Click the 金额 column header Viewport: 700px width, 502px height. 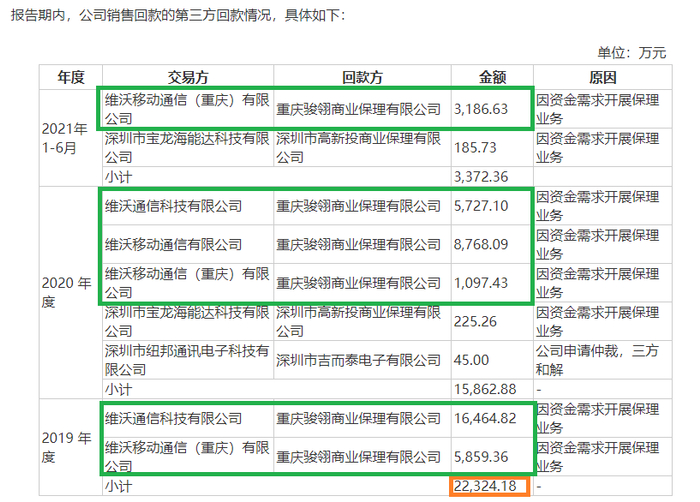tap(492, 77)
